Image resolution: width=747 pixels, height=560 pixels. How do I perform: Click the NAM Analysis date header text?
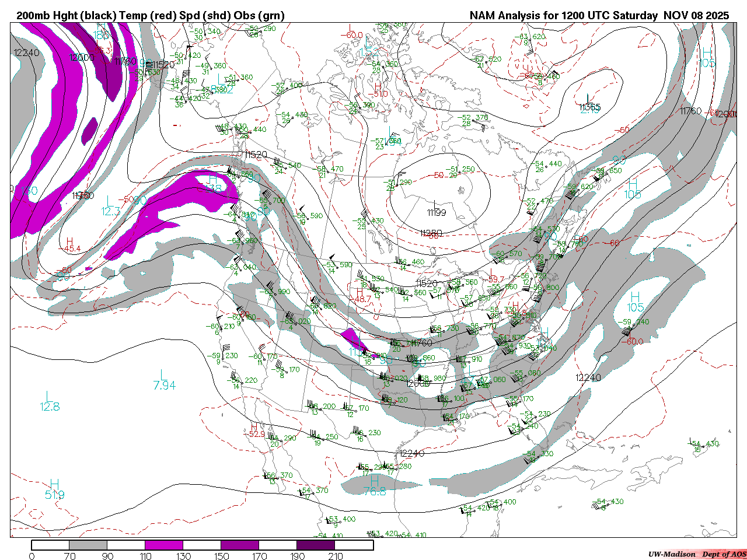[x=599, y=15]
